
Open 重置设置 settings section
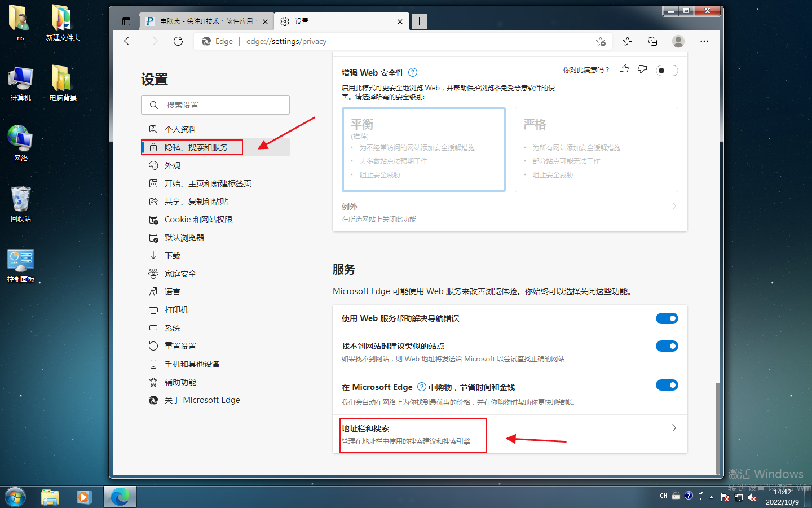point(215,346)
